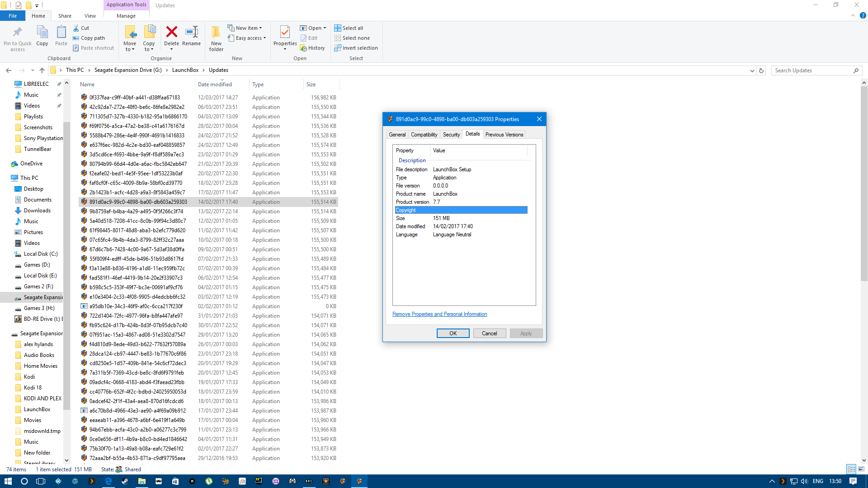The height and width of the screenshot is (488, 868).
Task: Click the ribbon Help question mark icon
Action: pos(863,15)
